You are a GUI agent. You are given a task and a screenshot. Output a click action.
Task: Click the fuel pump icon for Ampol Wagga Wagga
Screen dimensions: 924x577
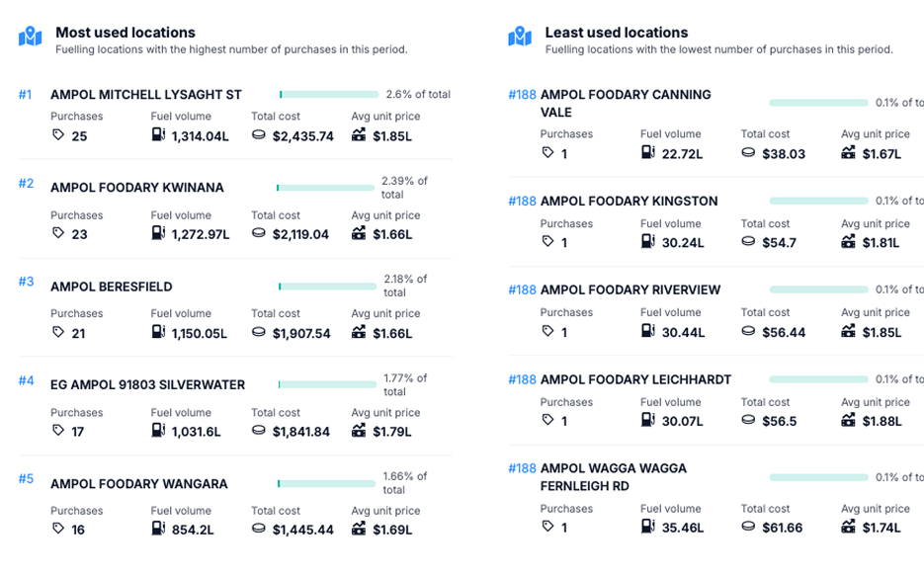click(648, 527)
